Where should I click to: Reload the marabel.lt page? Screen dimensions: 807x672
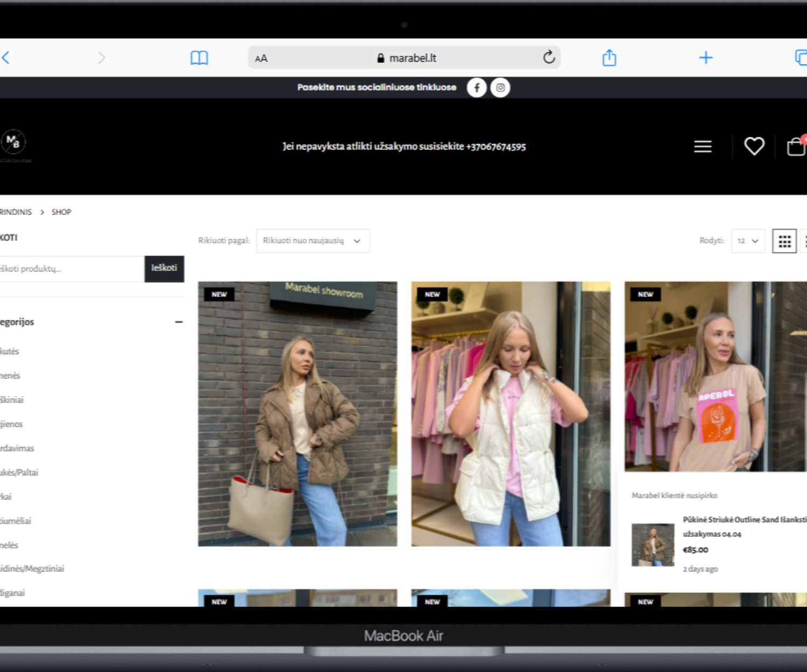(548, 57)
